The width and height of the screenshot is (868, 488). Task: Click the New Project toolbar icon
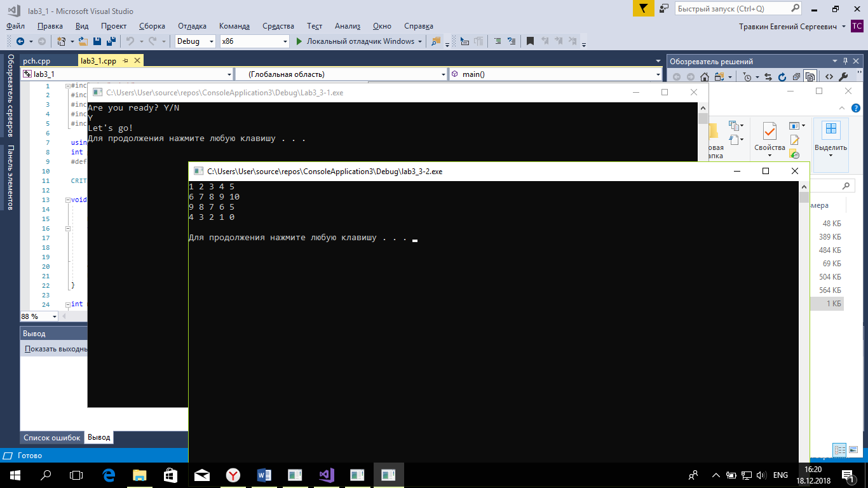pyautogui.click(x=62, y=41)
